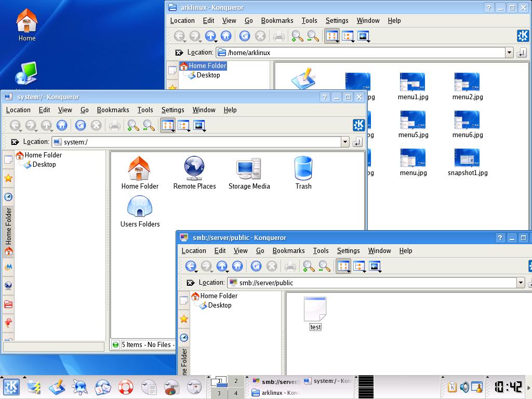Expand location dropdown in smb window
The width and height of the screenshot is (532, 399).
coord(521,283)
